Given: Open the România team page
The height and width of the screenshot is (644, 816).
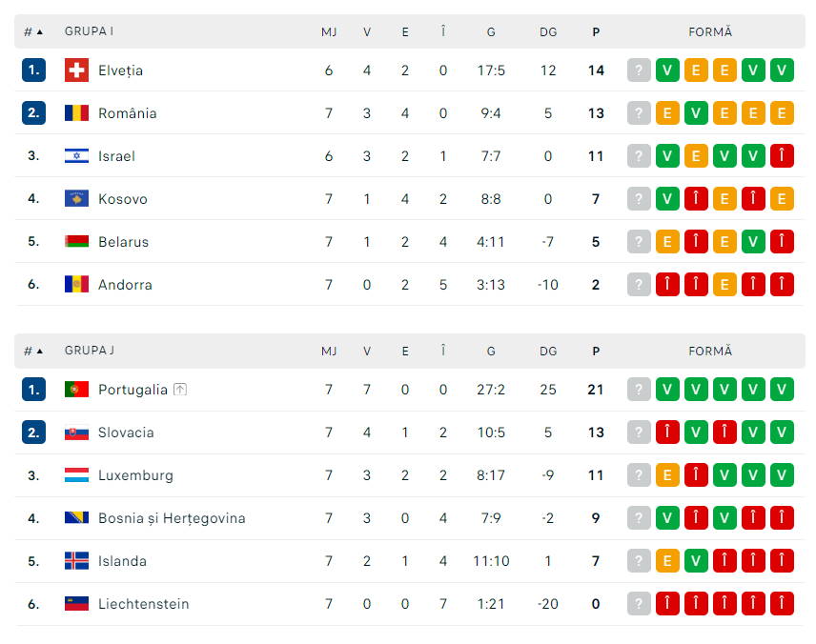Looking at the screenshot, I should tap(127, 112).
